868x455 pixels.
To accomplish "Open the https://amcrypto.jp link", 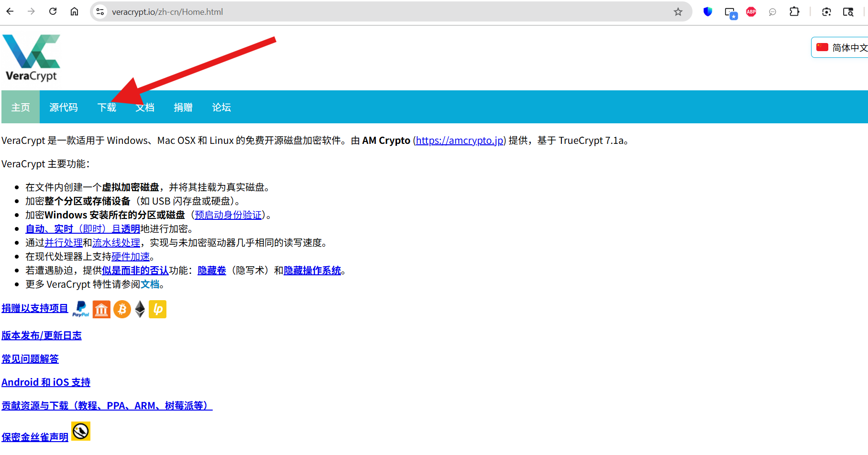I will coord(460,141).
